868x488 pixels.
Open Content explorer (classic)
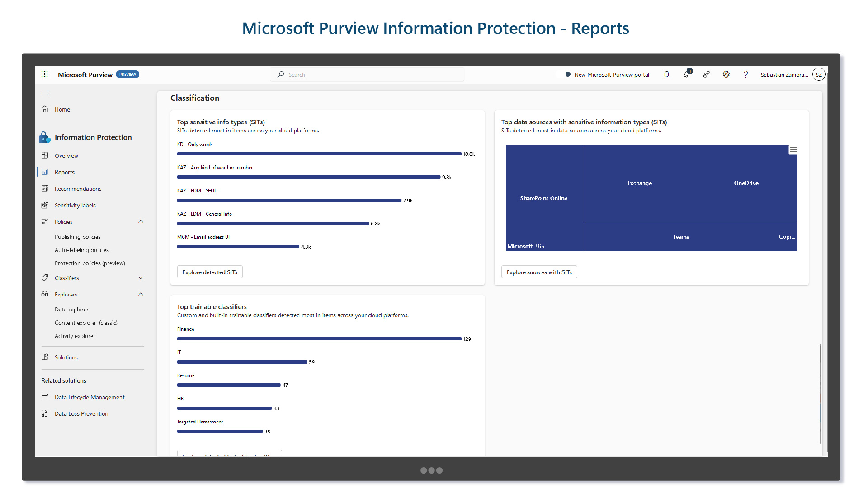click(x=86, y=323)
